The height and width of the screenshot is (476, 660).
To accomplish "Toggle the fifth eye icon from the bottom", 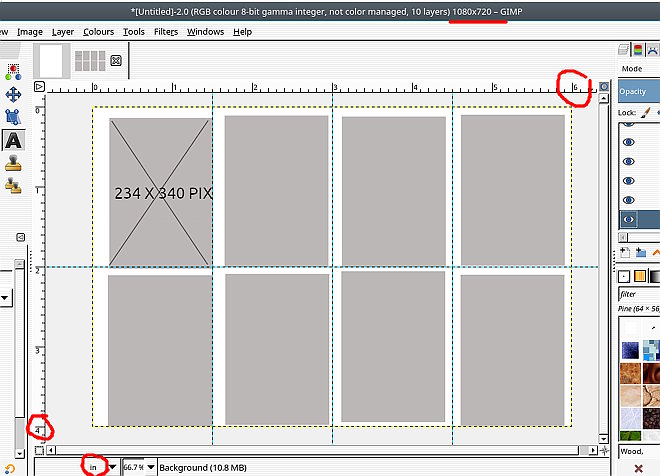I will pos(628,142).
